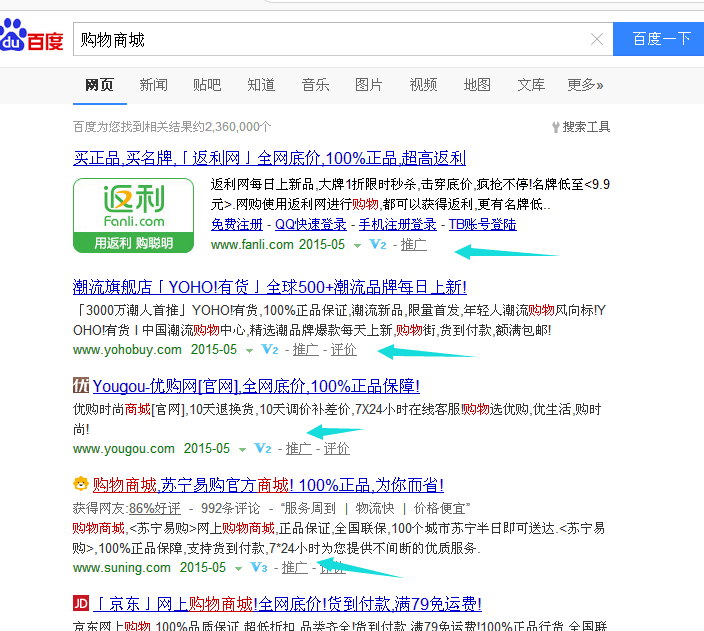Click the JD favicon icon
The image size is (704, 631).
coord(81,603)
